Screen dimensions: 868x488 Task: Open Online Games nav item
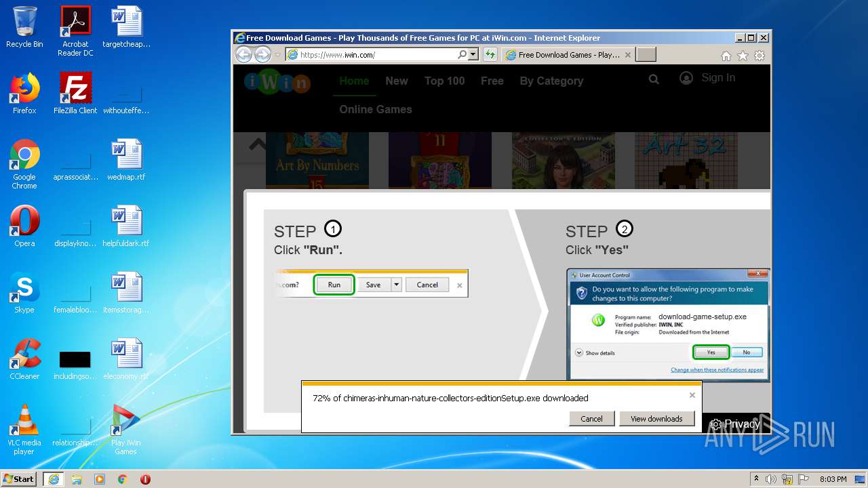click(x=376, y=109)
